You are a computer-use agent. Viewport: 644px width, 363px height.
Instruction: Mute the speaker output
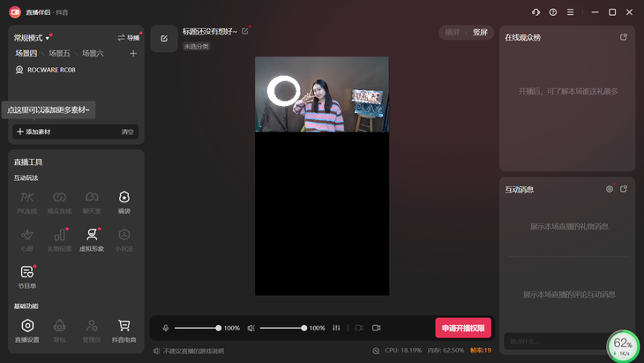[251, 328]
